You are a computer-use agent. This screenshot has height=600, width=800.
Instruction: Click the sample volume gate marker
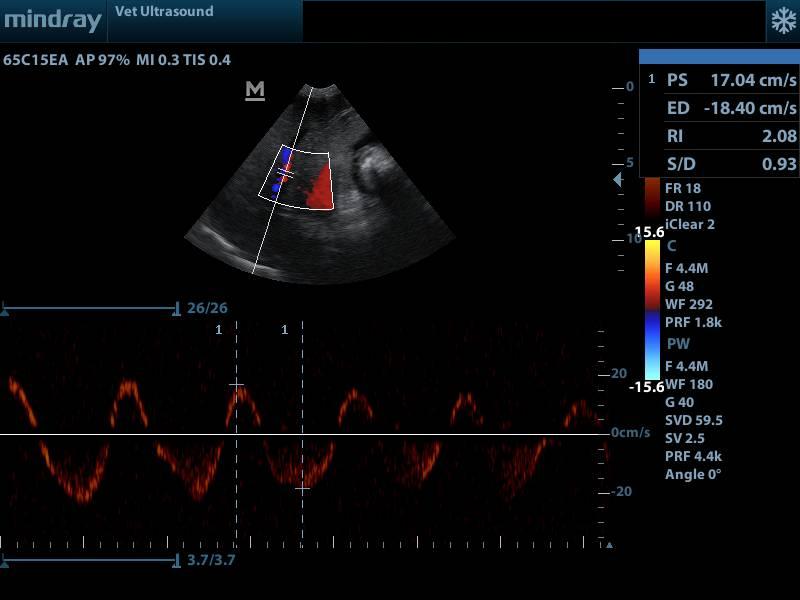(285, 175)
